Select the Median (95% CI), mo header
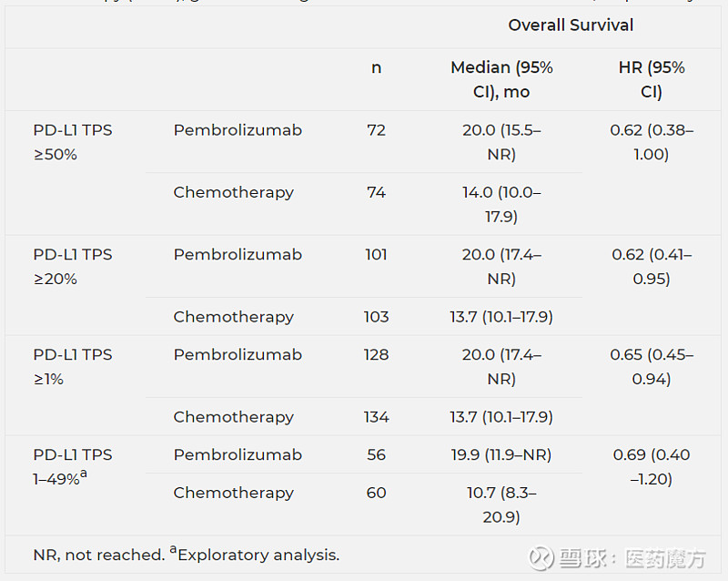Image resolution: width=728 pixels, height=581 pixels. pyautogui.click(x=501, y=80)
